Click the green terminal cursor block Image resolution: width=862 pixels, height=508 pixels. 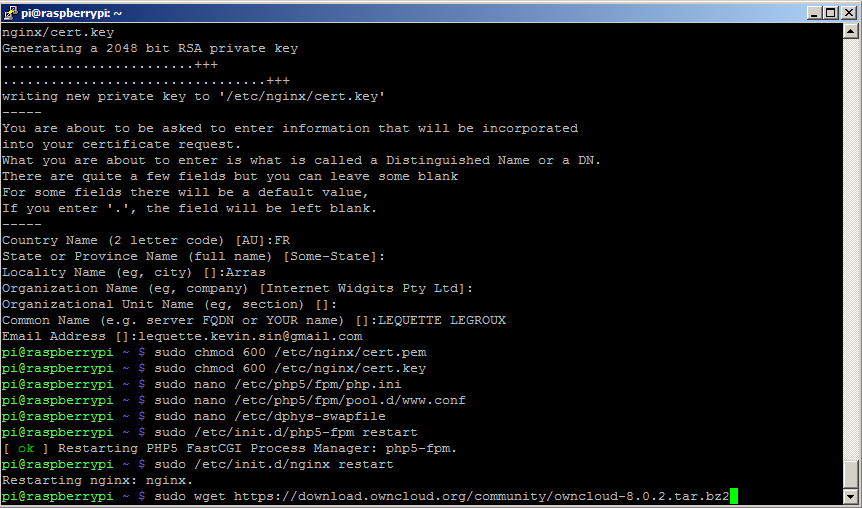coord(733,496)
